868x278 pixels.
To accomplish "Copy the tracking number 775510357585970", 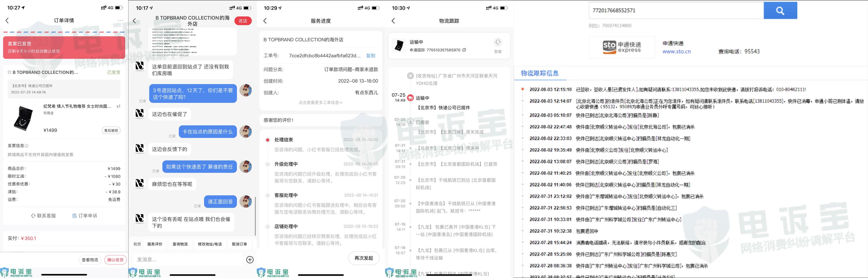I will (x=464, y=50).
